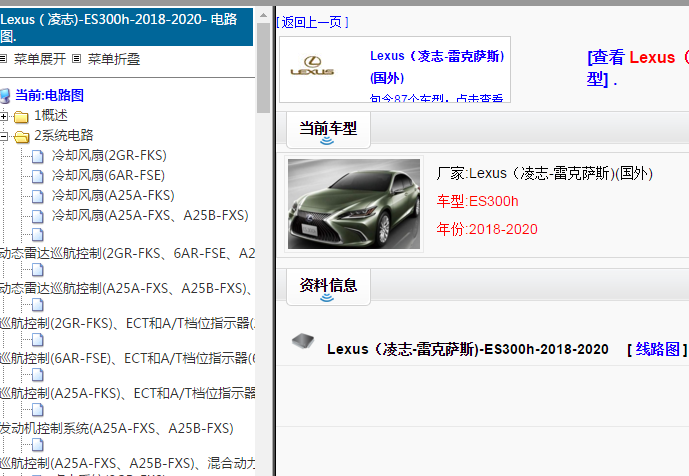Click the left panel scrollbar thumb
Screen dimensions: 689x476
point(263,68)
